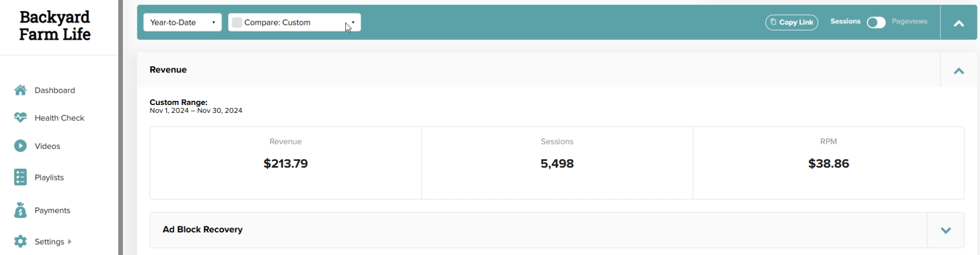Image resolution: width=980 pixels, height=255 pixels.
Task: Select the Pageviews label option
Action: 910,21
